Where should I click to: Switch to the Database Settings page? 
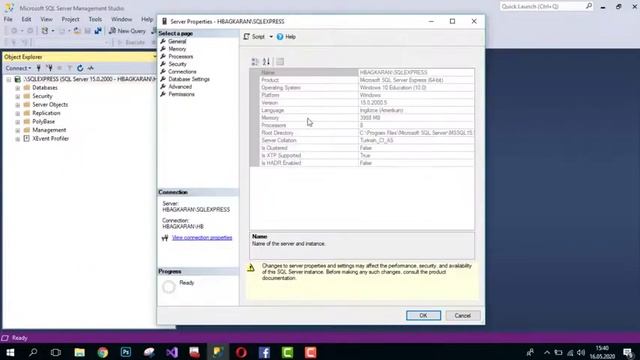pyautogui.click(x=189, y=79)
